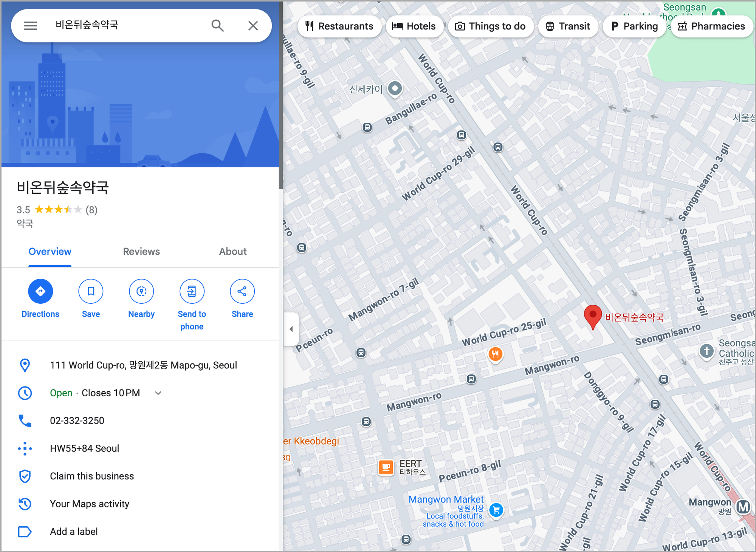Click the Directions icon button
The width and height of the screenshot is (756, 552).
[x=40, y=291]
